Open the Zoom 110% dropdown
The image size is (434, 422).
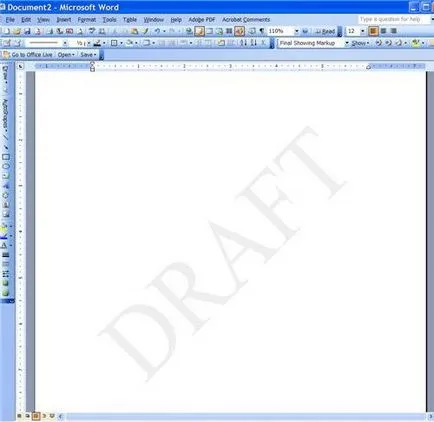point(296,31)
